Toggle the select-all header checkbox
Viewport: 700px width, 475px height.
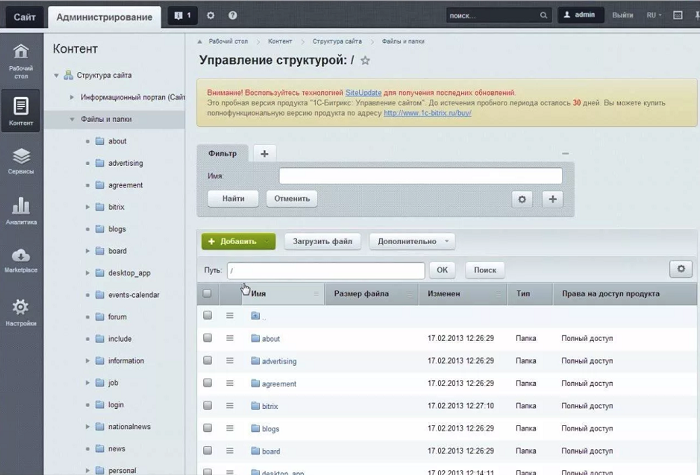tap(207, 293)
